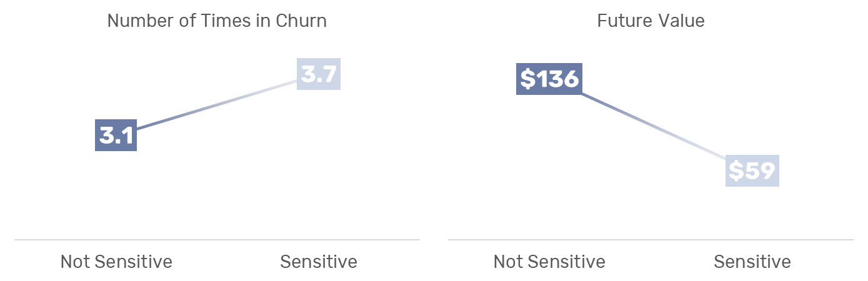Screen dimensions: 868x281
Task: Select the 3.7 data label box
Action: pyautogui.click(x=319, y=74)
